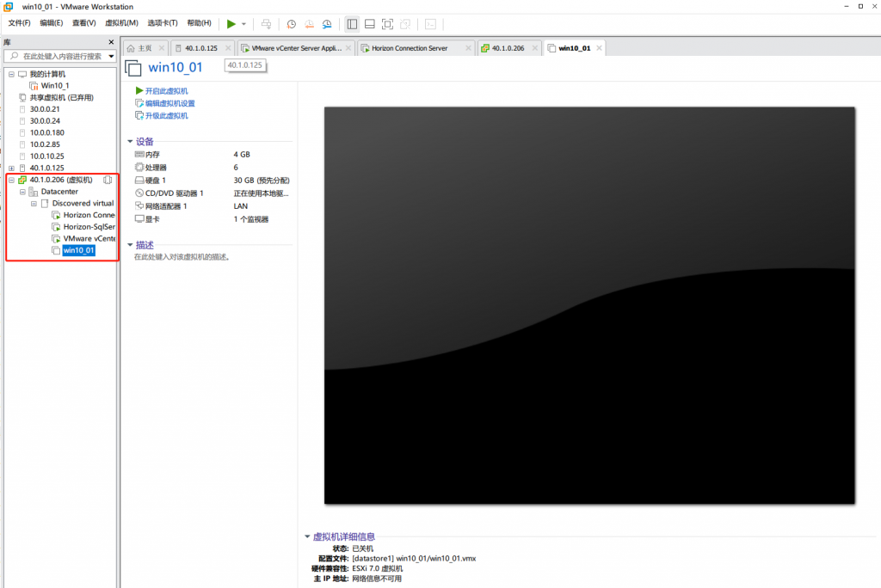Switch to the 主页 home tab

[145, 48]
